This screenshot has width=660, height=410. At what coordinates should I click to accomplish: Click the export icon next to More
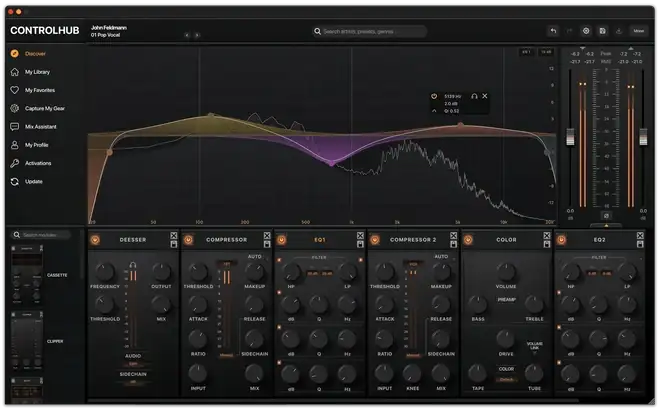tap(619, 31)
